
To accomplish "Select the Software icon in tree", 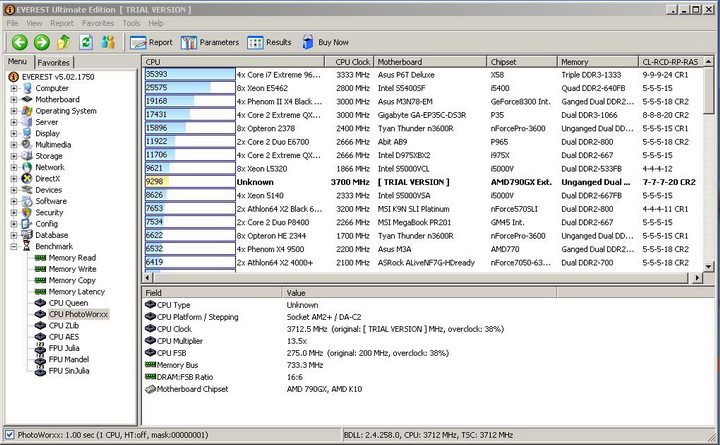I will click(27, 201).
